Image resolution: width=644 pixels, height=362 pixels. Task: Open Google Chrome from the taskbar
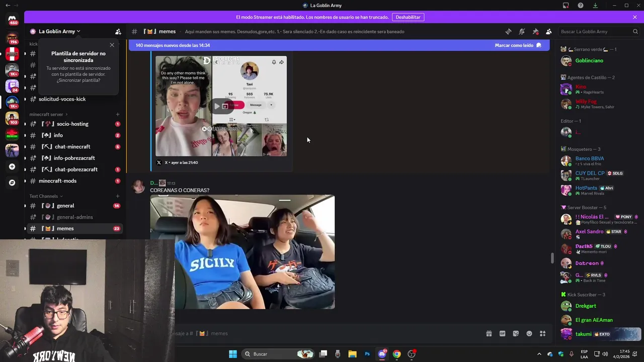[397, 354]
